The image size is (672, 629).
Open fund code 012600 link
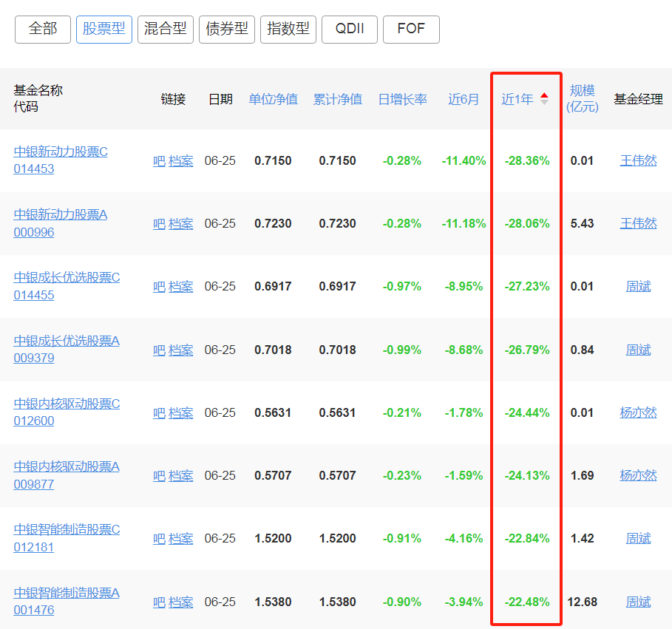point(34,421)
